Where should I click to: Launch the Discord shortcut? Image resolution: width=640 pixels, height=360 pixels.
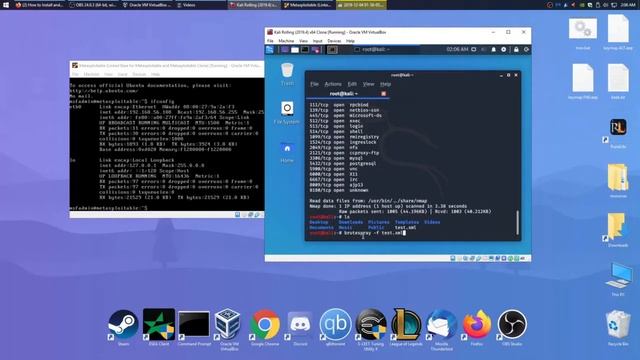pyautogui.click(x=300, y=325)
